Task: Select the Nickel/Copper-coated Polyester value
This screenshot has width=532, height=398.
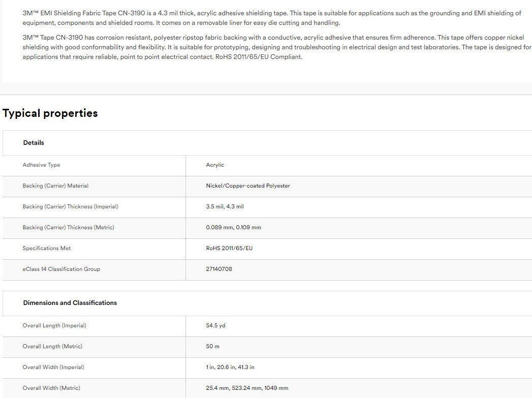Action: click(248, 186)
